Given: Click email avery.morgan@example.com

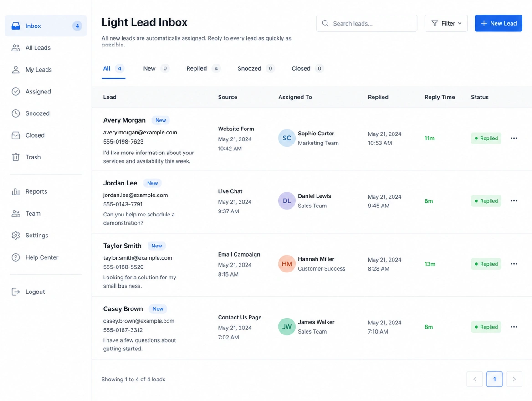Looking at the screenshot, I should [140, 133].
